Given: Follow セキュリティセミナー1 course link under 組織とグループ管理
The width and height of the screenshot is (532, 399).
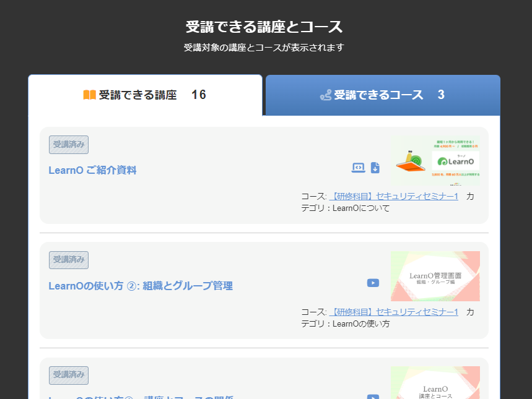Looking at the screenshot, I should 393,312.
